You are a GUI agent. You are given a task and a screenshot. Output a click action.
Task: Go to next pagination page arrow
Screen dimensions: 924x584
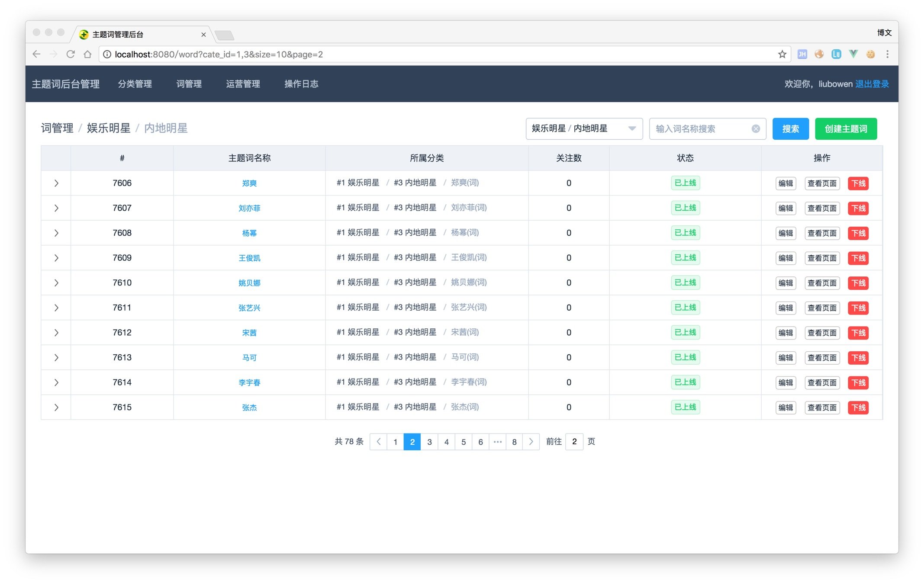point(531,442)
